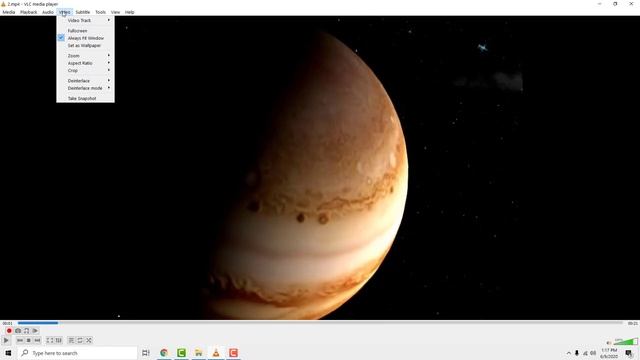
Task: Click the VLC cone taskbar icon
Action: [x=216, y=353]
